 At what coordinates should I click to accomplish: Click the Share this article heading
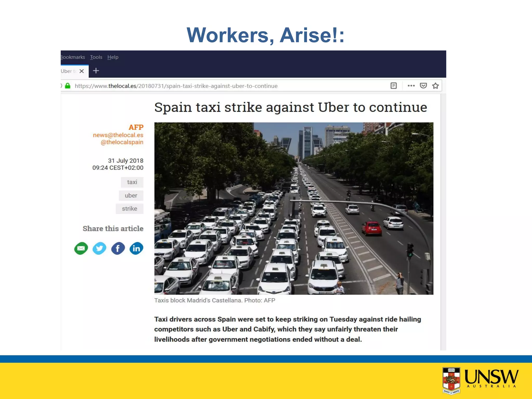click(113, 229)
